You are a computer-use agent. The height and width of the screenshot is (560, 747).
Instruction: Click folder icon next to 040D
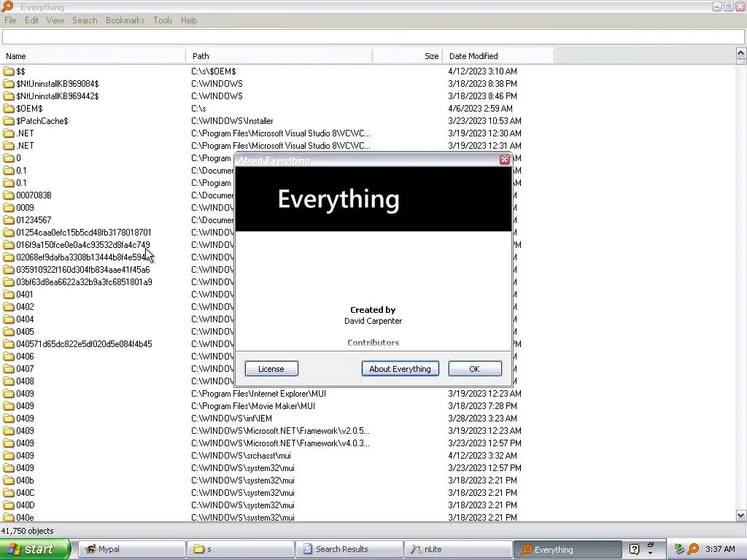point(9,505)
